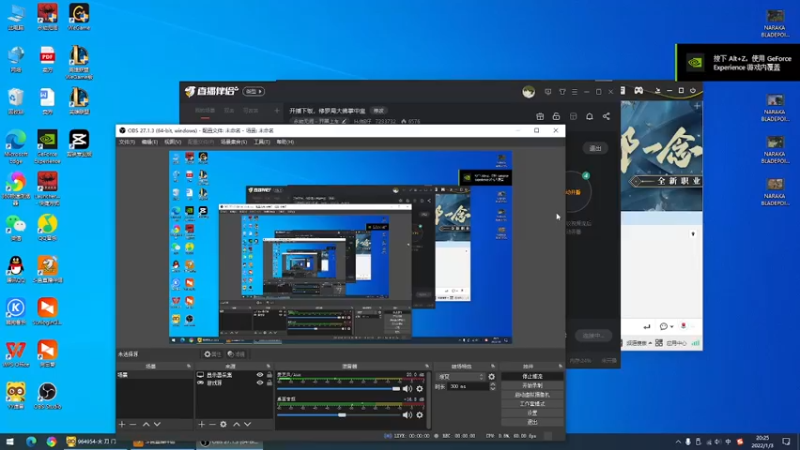Add a new source with plus icon
The width and height of the screenshot is (800, 450).
click(x=202, y=424)
